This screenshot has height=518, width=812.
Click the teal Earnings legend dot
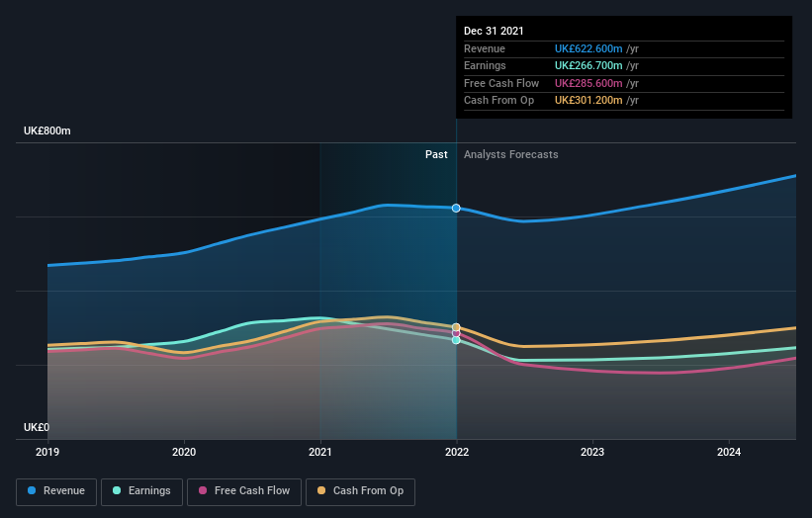(117, 490)
